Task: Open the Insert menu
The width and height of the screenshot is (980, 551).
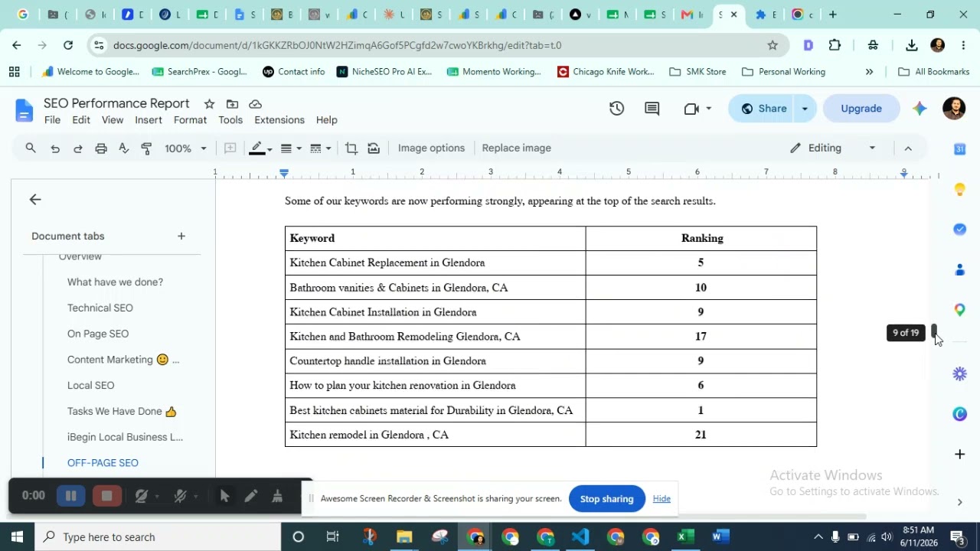Action: [x=149, y=120]
